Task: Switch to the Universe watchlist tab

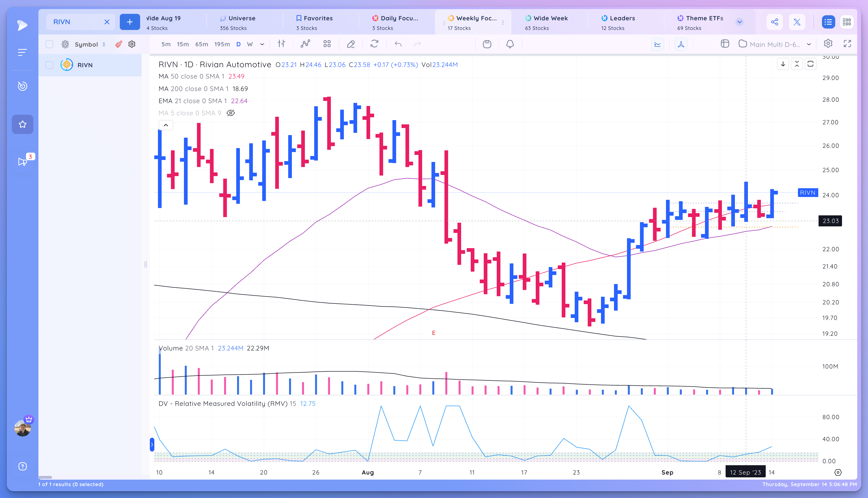Action: [238, 23]
